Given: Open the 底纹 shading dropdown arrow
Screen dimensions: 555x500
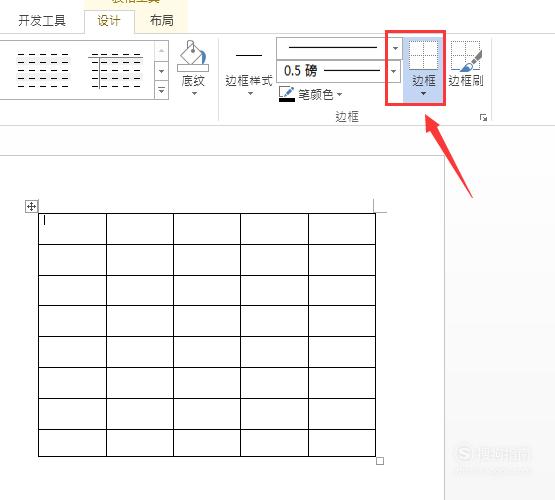Looking at the screenshot, I should pos(194,93).
